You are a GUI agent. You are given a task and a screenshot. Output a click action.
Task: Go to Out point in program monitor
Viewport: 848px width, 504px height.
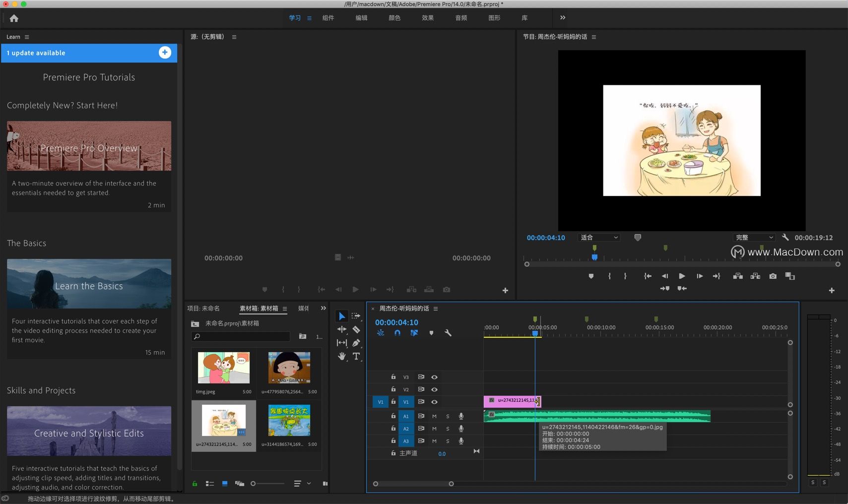coord(717,276)
